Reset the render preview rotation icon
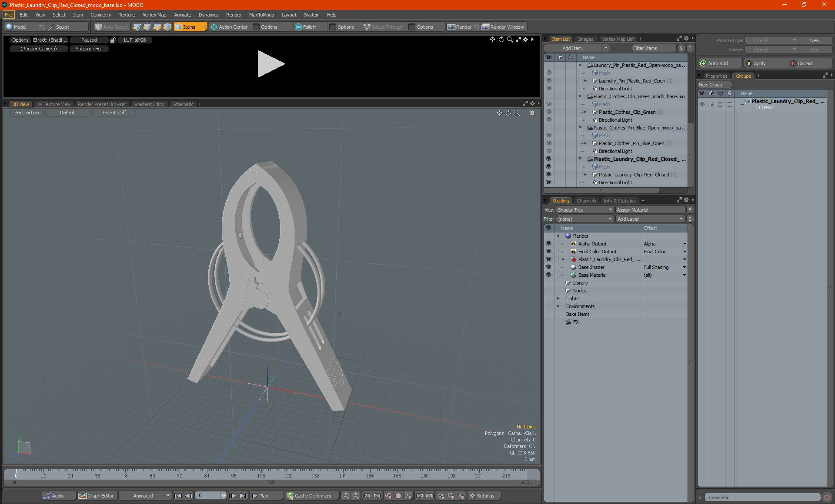 501,40
